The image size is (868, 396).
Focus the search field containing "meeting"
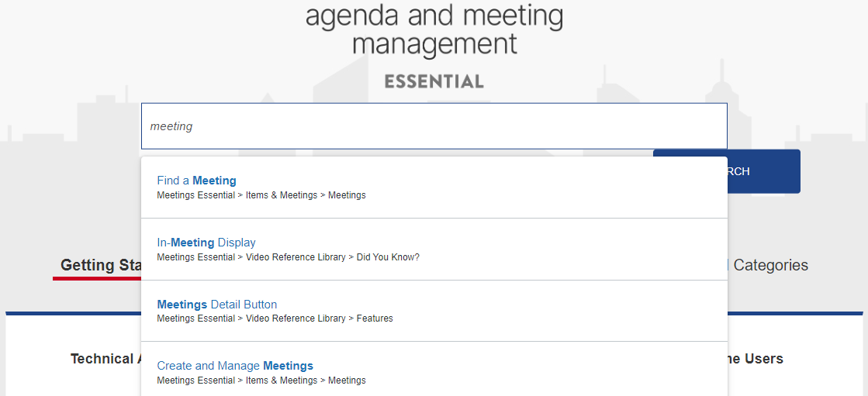pos(434,126)
